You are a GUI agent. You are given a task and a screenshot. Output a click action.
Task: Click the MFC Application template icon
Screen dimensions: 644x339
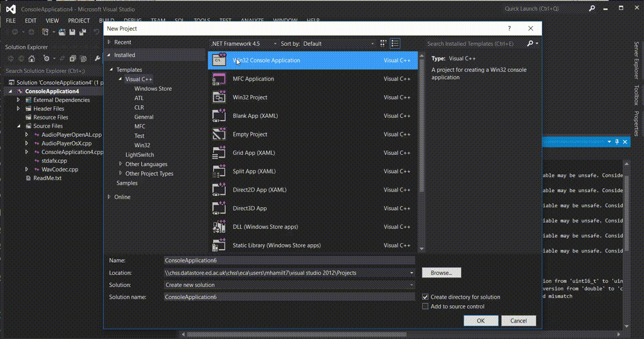pyautogui.click(x=219, y=79)
